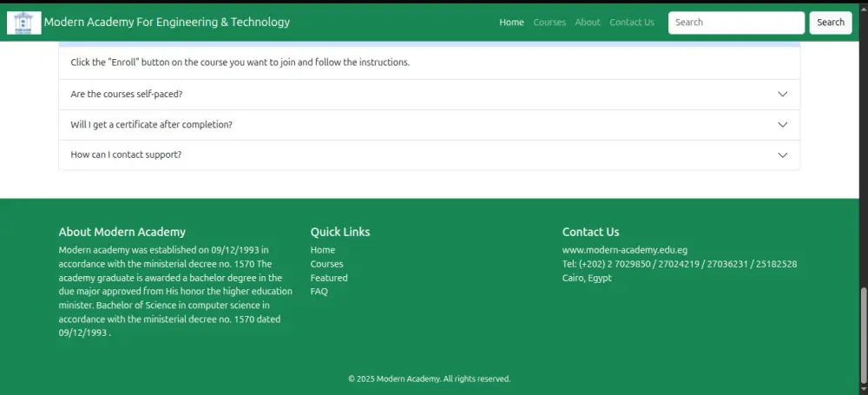Open Home link under Quick Links

[323, 250]
